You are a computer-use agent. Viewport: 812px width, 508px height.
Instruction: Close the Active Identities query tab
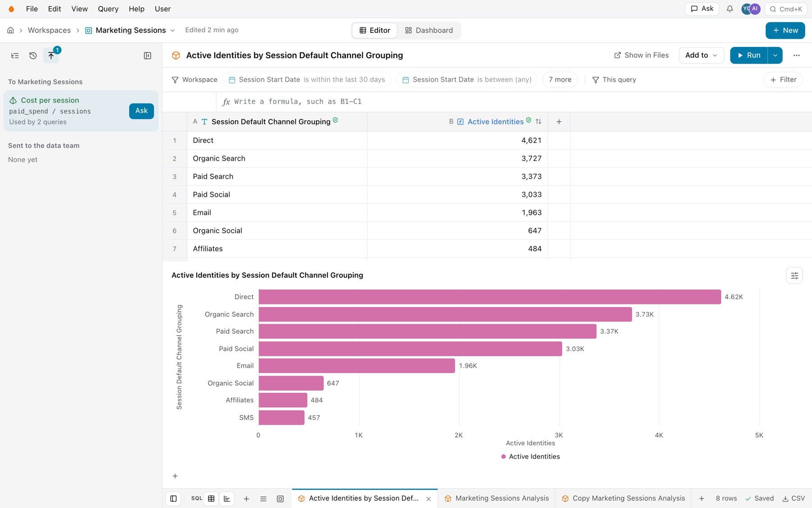coord(429,499)
